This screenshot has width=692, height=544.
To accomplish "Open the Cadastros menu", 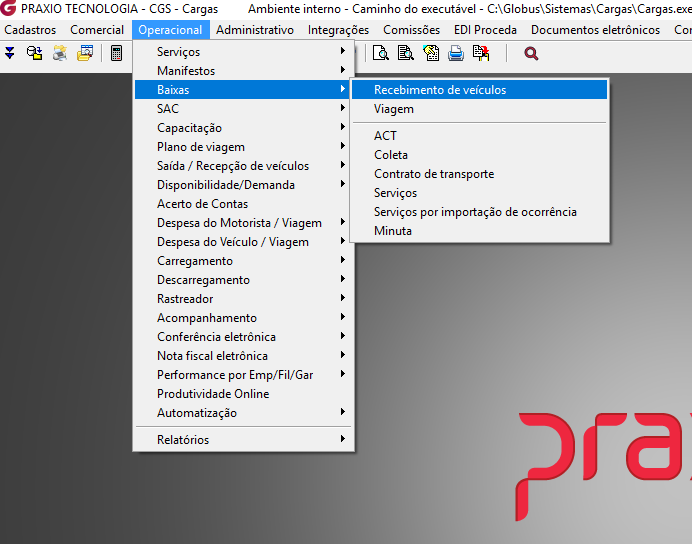I will click(x=30, y=30).
